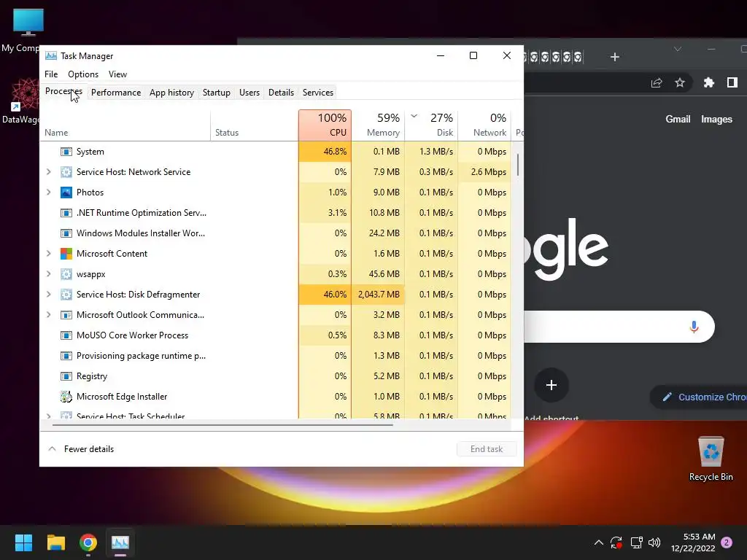Show hidden system tray icons
Screen dimensions: 747x560
[x=599, y=542]
